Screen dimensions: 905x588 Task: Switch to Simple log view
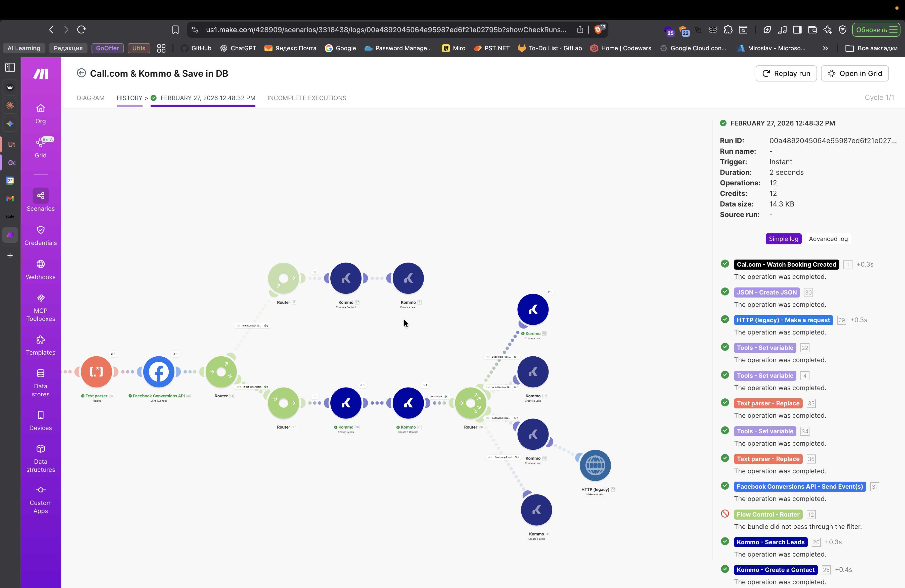(783, 239)
